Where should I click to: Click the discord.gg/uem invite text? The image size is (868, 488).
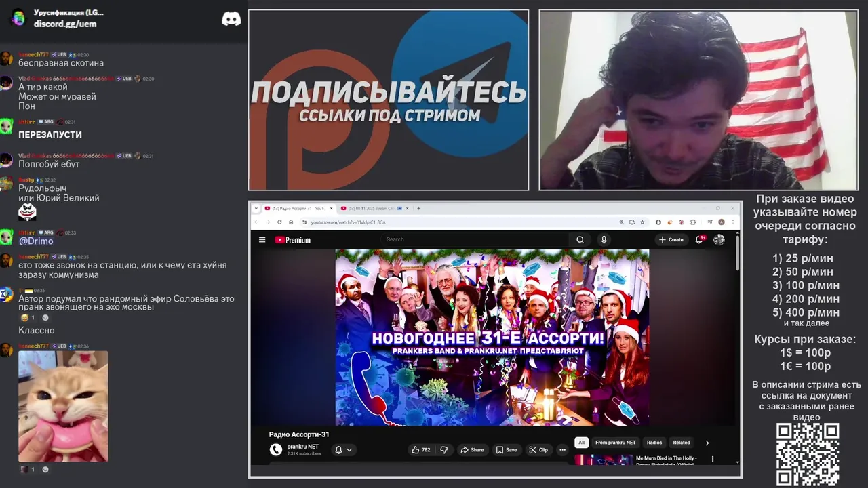point(65,24)
